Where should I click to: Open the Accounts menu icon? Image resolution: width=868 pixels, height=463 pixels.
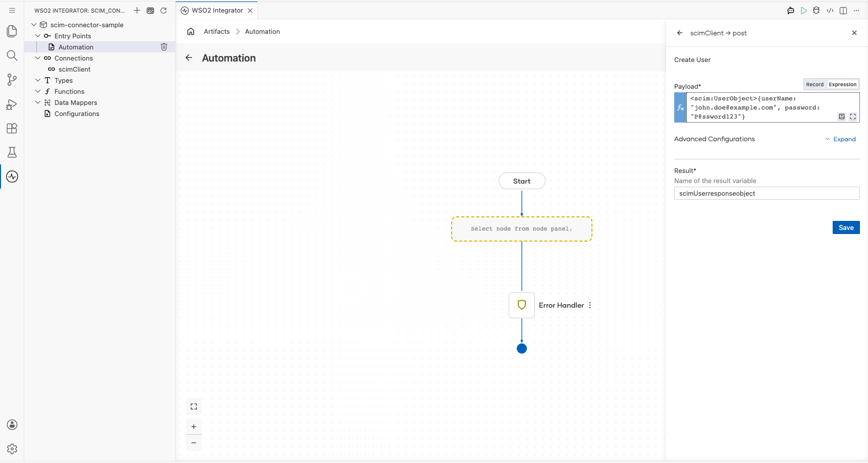point(12,425)
